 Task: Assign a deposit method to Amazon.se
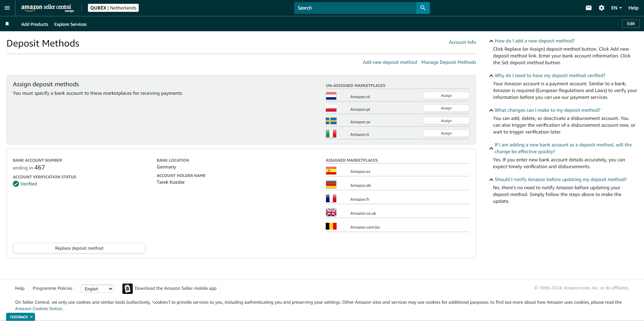446,121
